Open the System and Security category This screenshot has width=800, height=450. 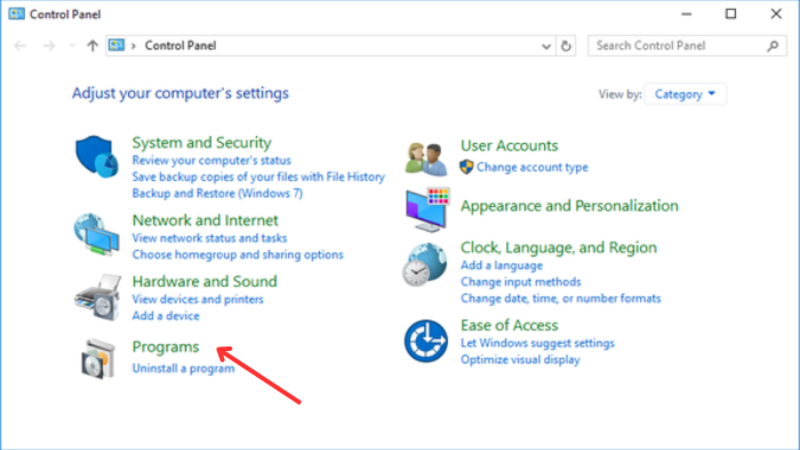tap(202, 142)
